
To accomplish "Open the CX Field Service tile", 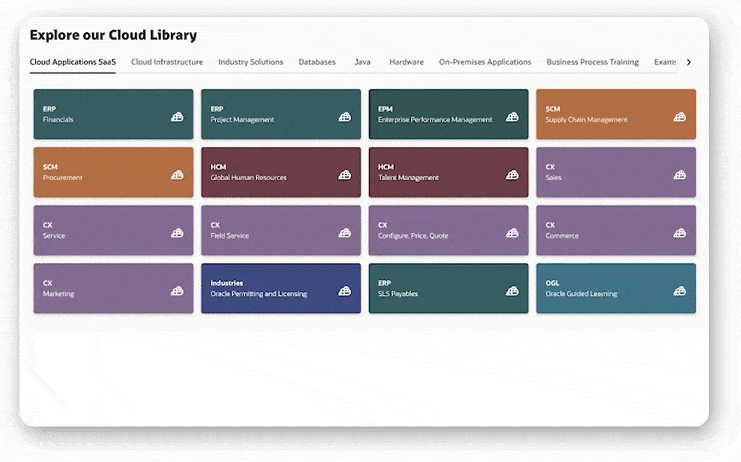I will click(x=280, y=230).
